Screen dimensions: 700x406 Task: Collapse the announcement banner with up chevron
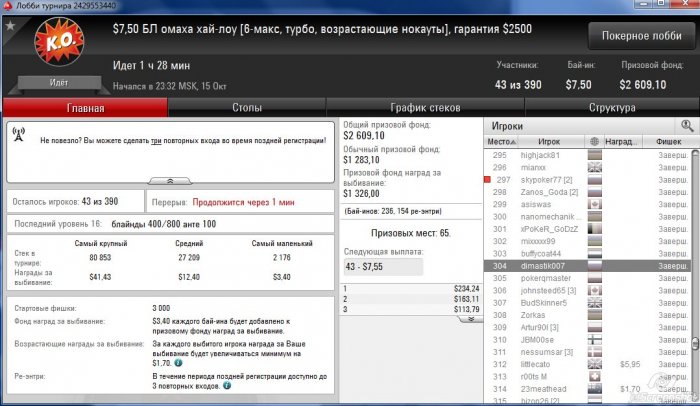[x=170, y=181]
